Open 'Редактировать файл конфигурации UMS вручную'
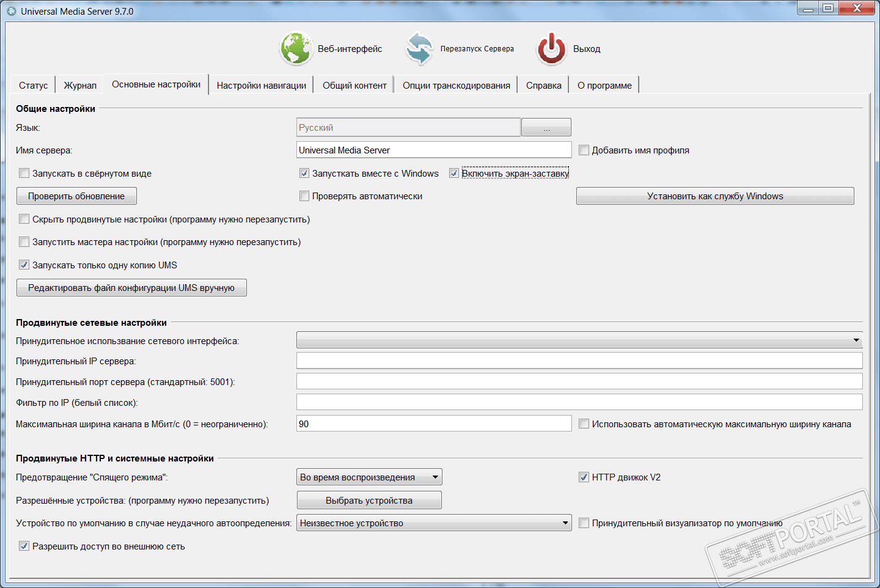880x588 pixels. click(x=131, y=288)
